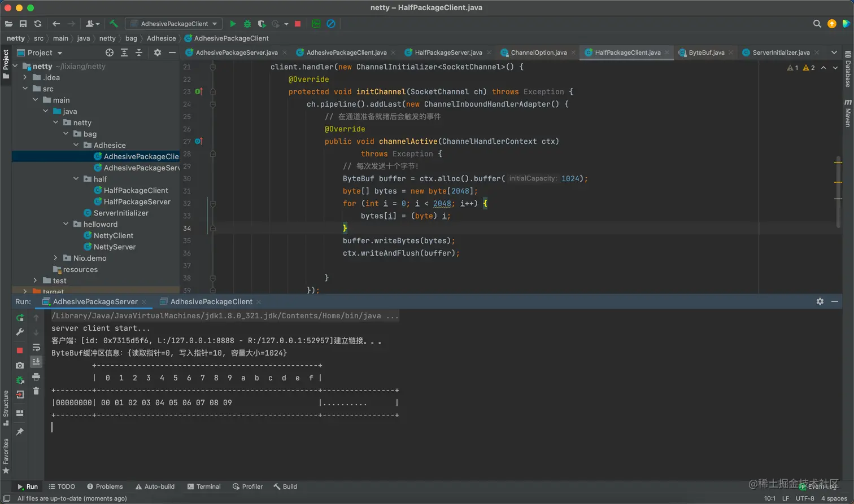
Task: Switch to ByteBuf.java editor tab
Action: [706, 52]
